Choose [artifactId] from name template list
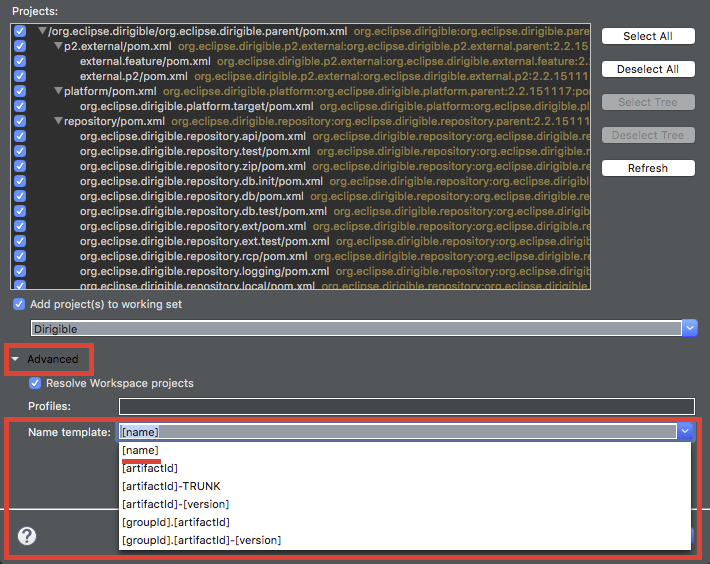 click(150, 468)
